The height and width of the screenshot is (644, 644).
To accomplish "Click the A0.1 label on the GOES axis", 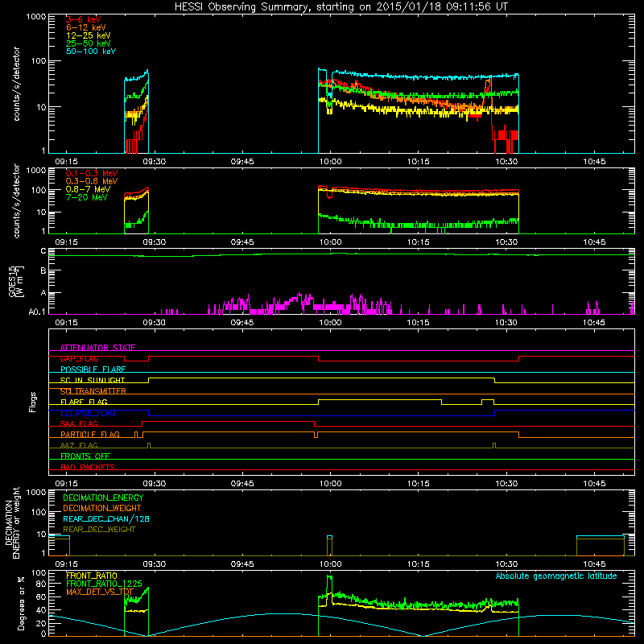I will 37,312.
